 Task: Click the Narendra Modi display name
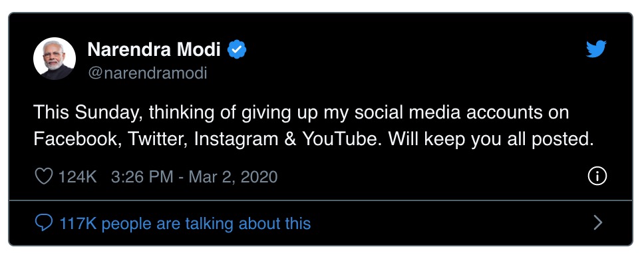coord(154,50)
